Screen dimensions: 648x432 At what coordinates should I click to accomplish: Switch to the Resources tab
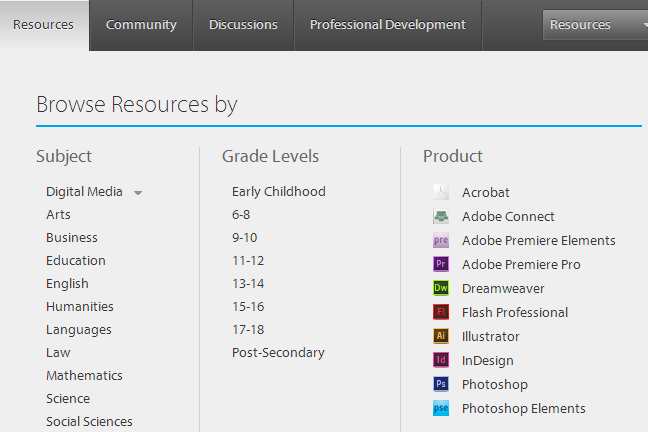[x=43, y=25]
